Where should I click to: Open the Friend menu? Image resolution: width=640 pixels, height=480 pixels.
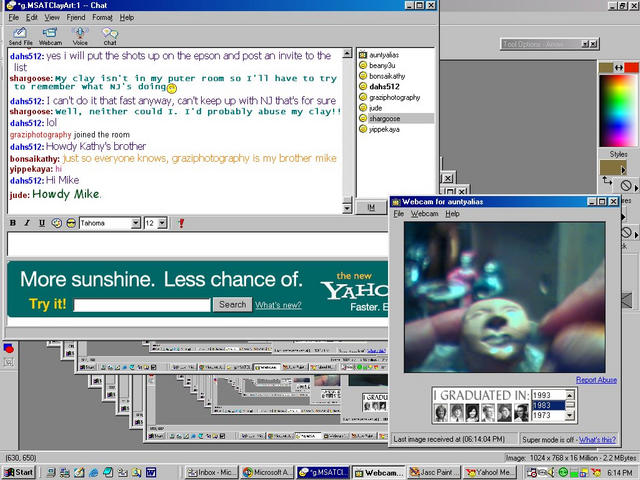[x=76, y=18]
